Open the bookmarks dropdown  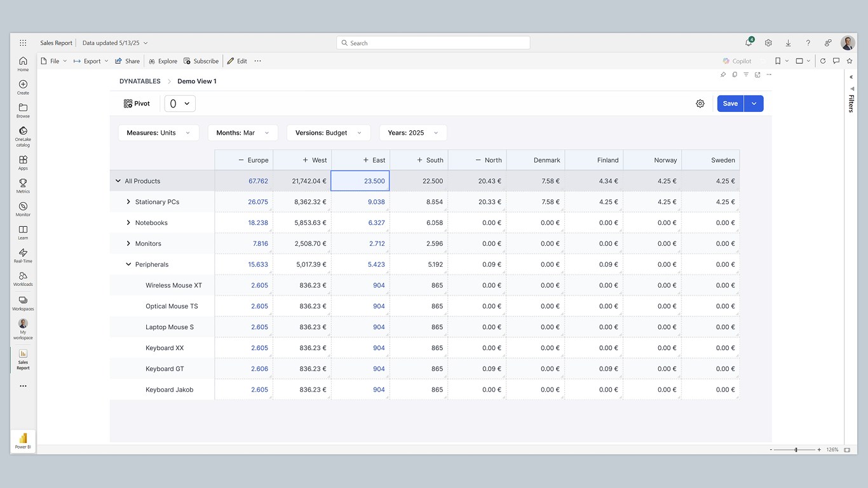click(x=781, y=61)
